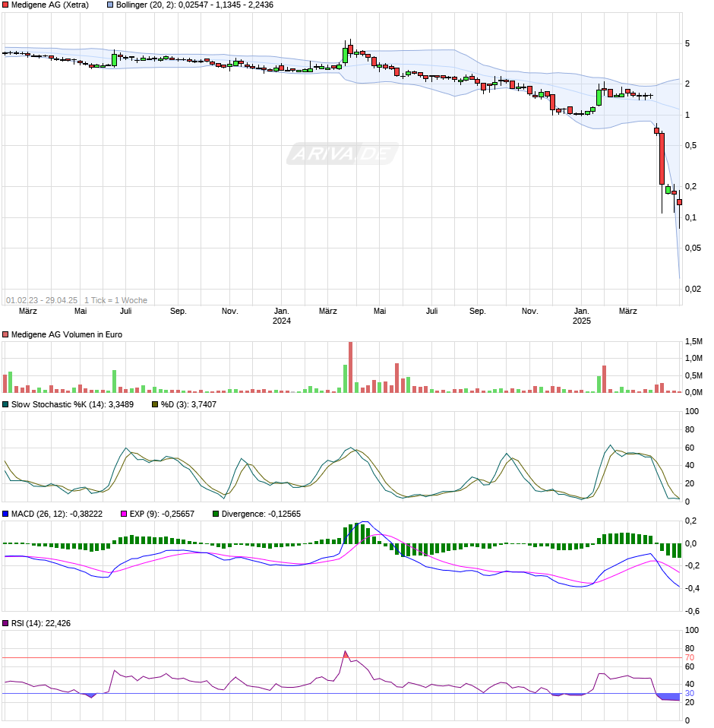Click the price axis value '0,02'

pos(693,290)
